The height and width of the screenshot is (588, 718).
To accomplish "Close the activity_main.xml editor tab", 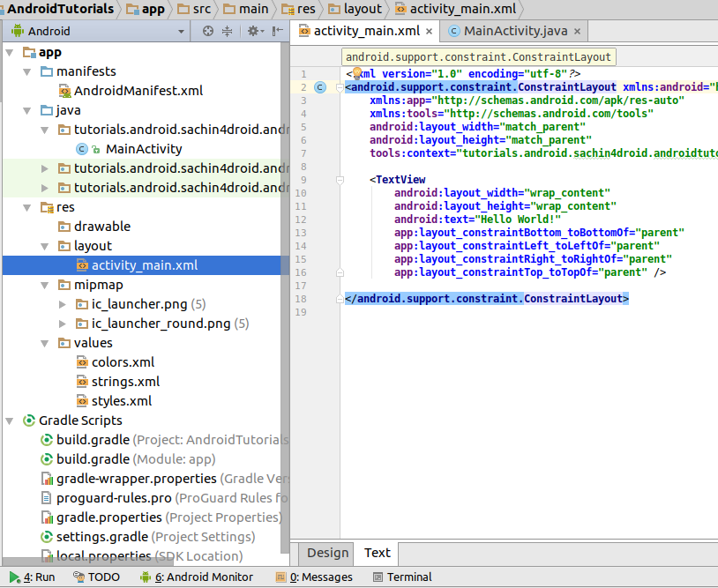I will point(429,31).
